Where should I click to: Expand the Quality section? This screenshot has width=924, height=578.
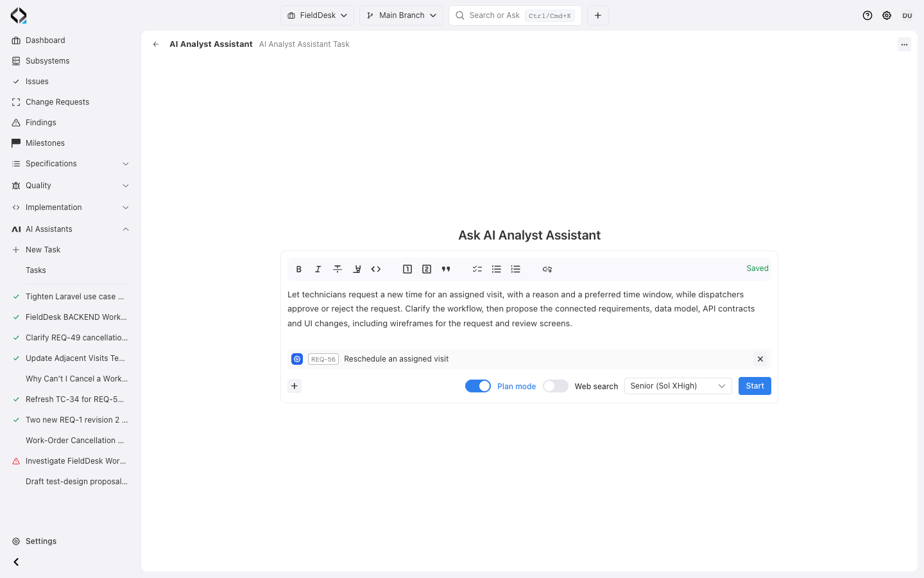coord(71,186)
